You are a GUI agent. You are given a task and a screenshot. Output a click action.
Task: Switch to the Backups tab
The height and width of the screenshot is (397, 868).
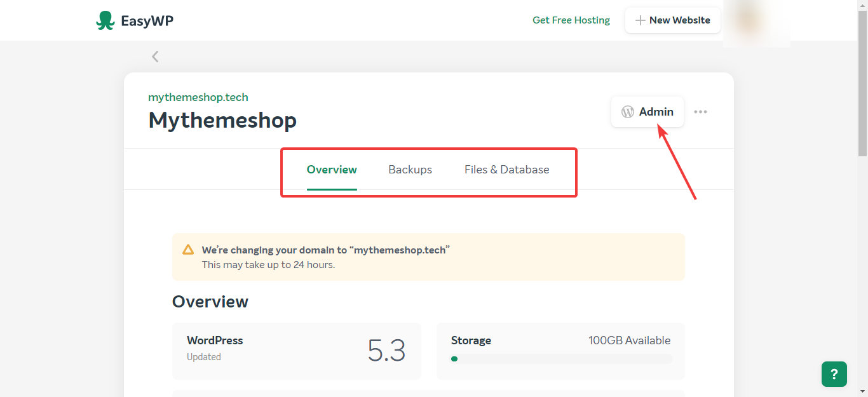pyautogui.click(x=410, y=170)
